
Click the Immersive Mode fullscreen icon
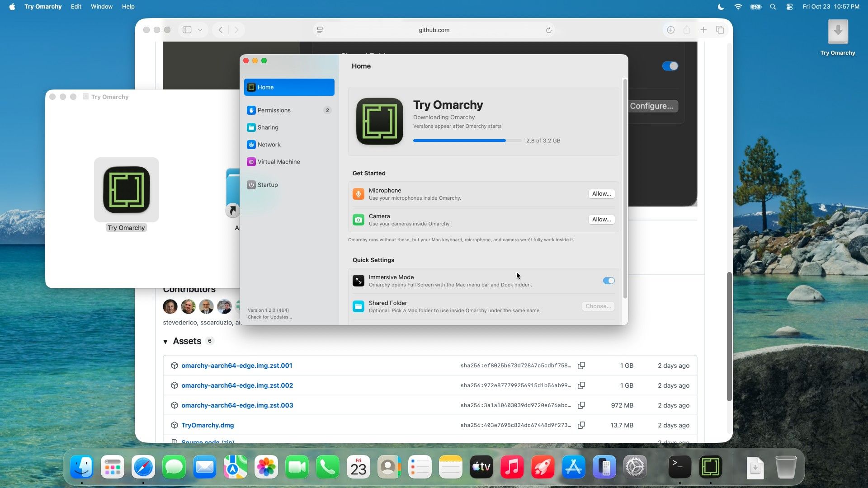(359, 281)
